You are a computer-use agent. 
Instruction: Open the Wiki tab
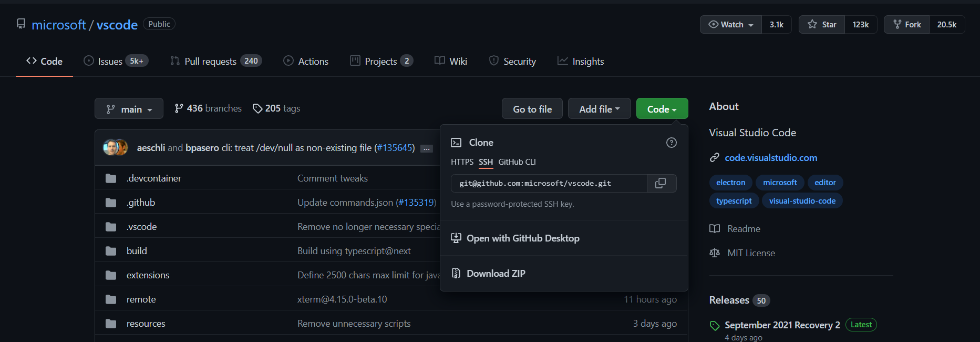[x=451, y=61]
